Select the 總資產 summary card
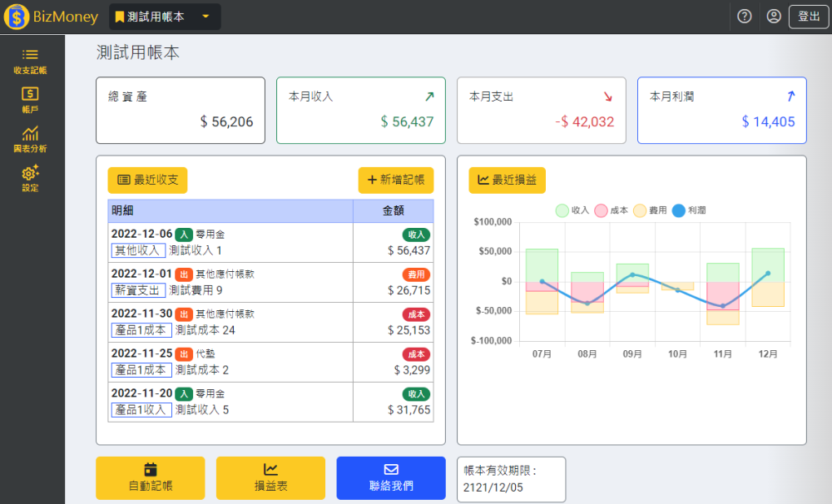 click(181, 111)
